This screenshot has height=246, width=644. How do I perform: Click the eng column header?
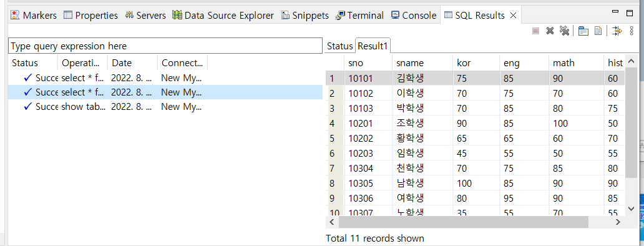[524, 63]
